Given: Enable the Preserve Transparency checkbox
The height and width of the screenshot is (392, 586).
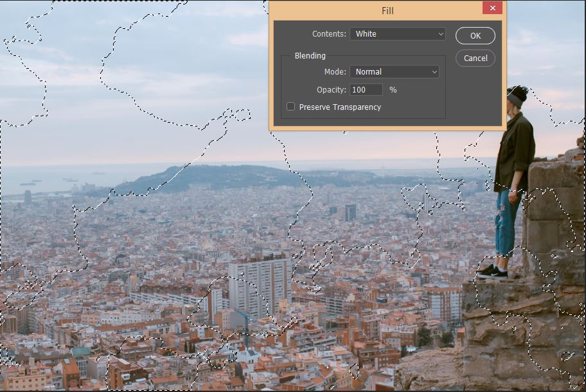Looking at the screenshot, I should [290, 107].
